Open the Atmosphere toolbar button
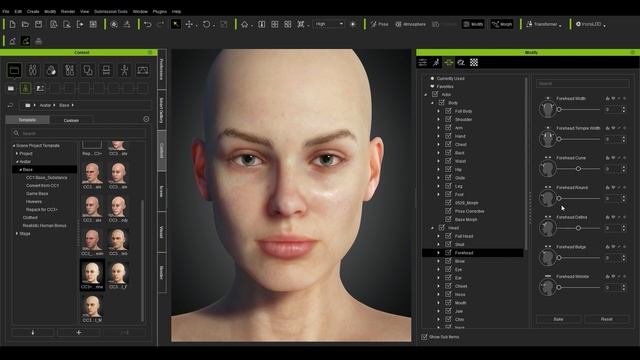 tap(410, 24)
